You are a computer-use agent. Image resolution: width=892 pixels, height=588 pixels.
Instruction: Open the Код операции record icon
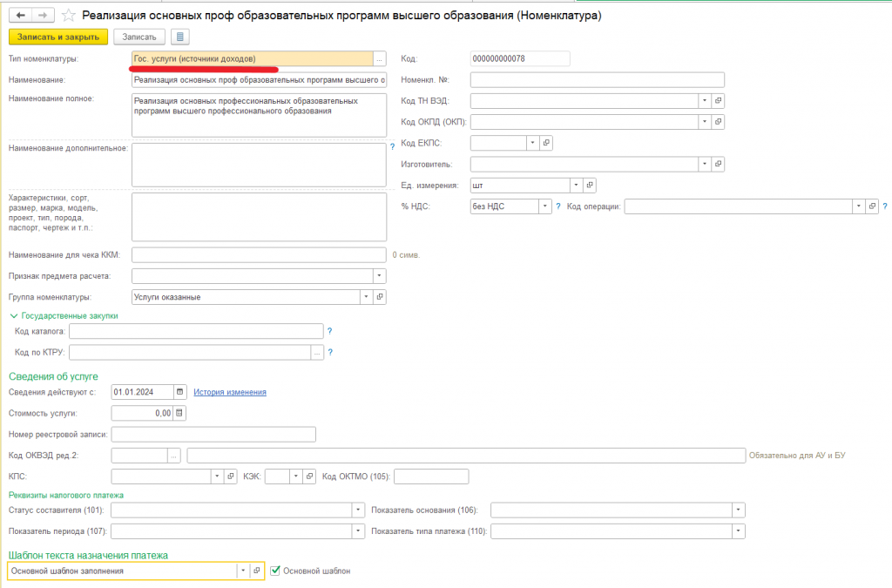(x=872, y=206)
